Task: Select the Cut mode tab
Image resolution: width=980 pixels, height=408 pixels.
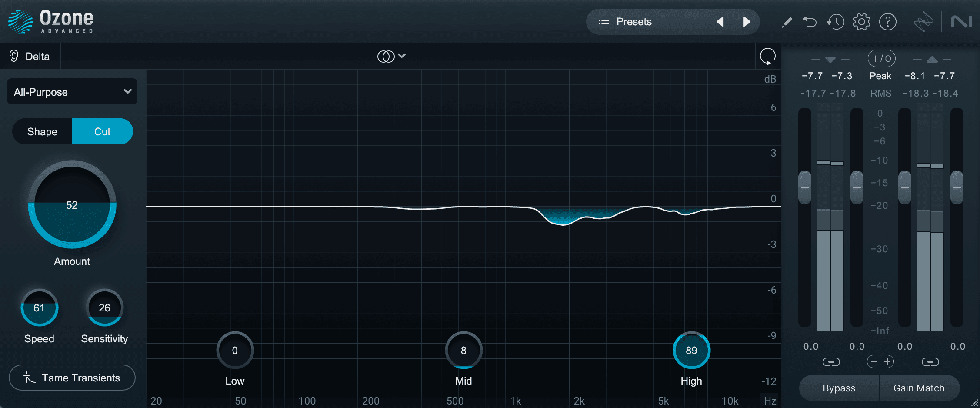Action: pos(103,131)
